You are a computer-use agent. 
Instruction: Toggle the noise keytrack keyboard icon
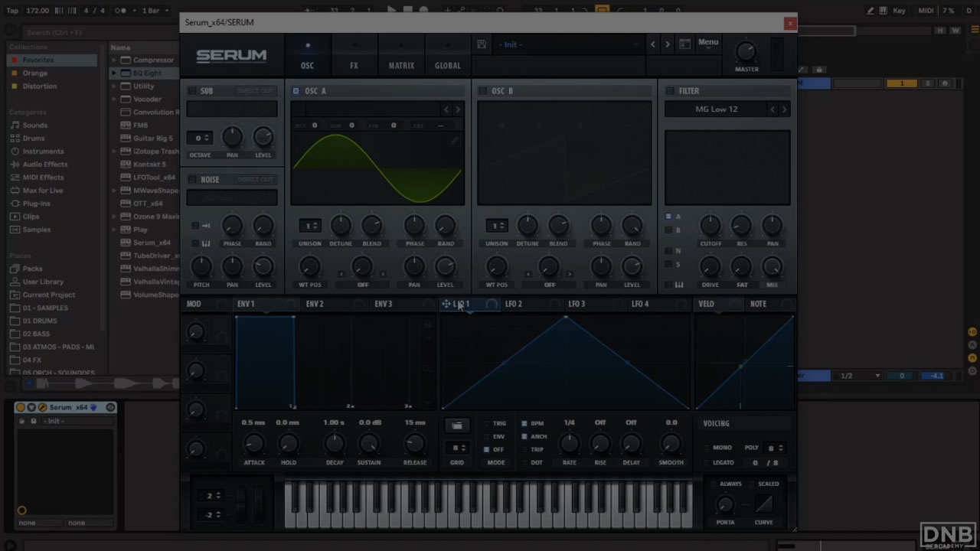206,243
